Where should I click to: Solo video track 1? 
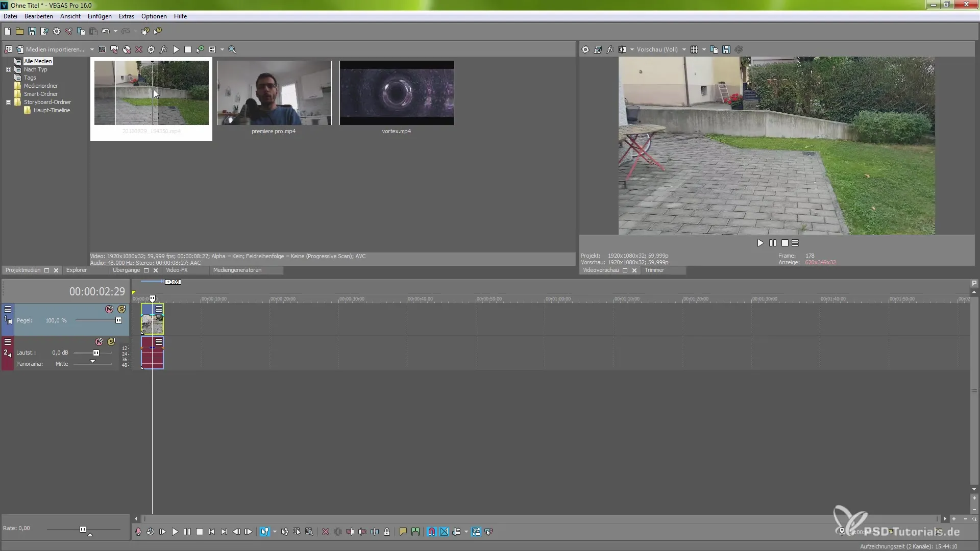[x=121, y=309]
